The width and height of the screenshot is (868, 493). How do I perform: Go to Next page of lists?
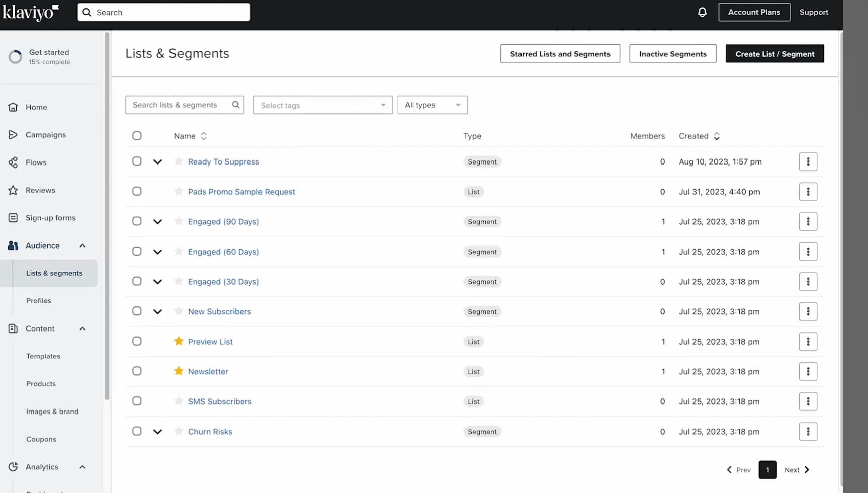click(797, 470)
